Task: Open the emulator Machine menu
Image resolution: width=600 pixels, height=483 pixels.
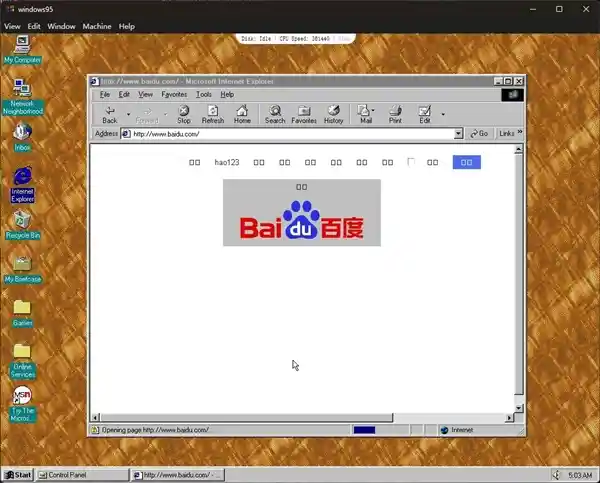Action: click(x=97, y=26)
